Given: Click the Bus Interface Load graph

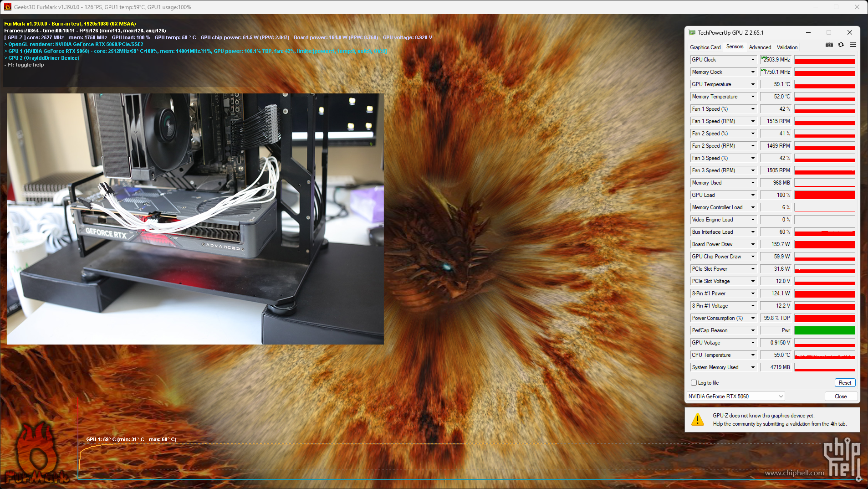Looking at the screenshot, I should pos(824,232).
